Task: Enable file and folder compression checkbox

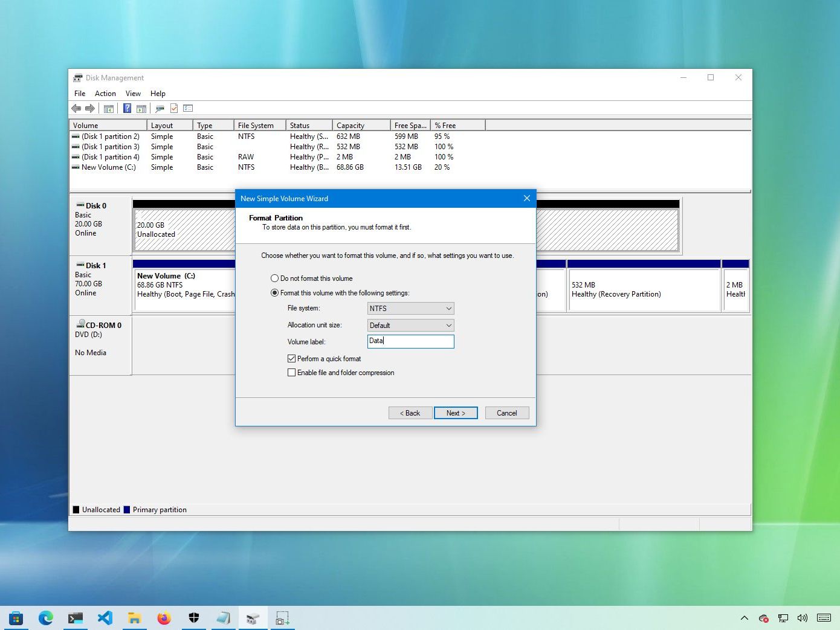Action: (x=292, y=373)
